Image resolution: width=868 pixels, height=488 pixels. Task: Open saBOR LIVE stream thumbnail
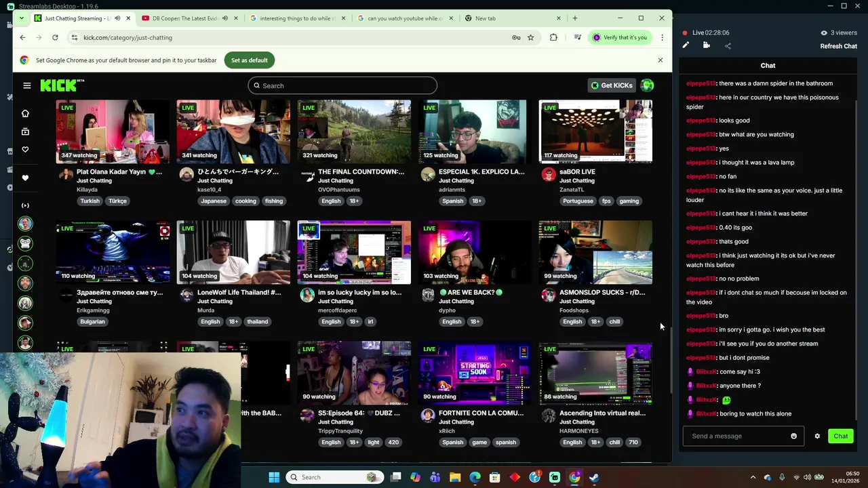595,131
